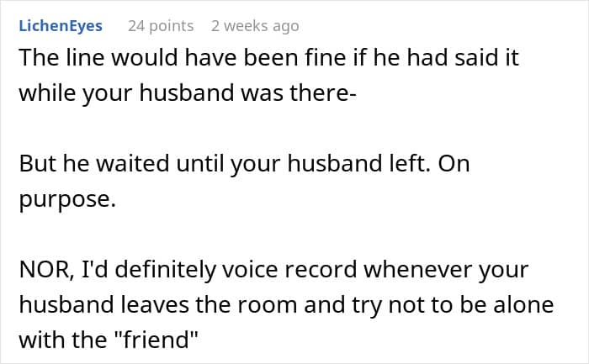The width and height of the screenshot is (589, 364).
Task: Click the "NOR," abbreviation in the comment
Action: (x=44, y=270)
